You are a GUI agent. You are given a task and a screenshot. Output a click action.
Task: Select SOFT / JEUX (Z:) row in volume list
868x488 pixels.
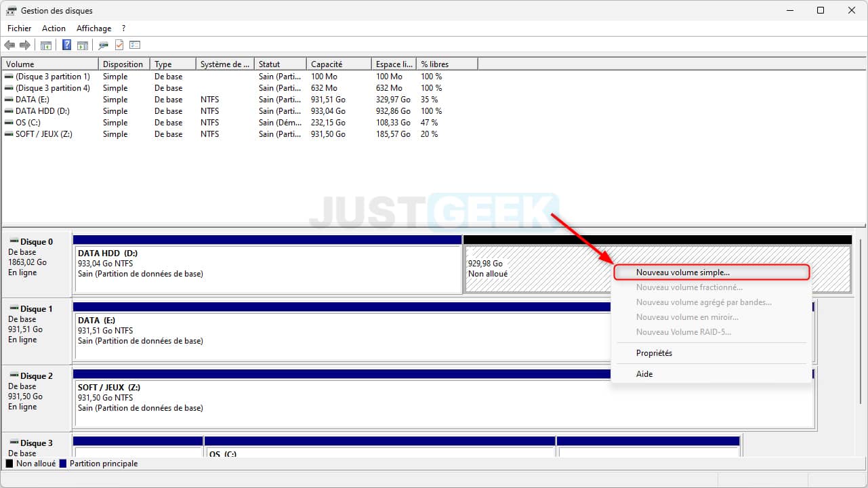[240, 134]
